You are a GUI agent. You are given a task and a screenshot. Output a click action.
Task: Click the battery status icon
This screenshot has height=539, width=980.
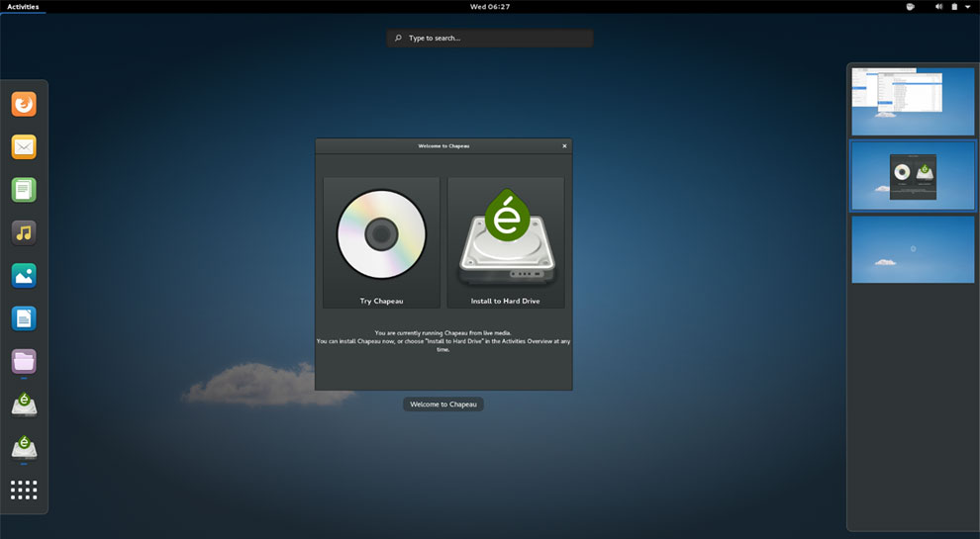coord(954,7)
